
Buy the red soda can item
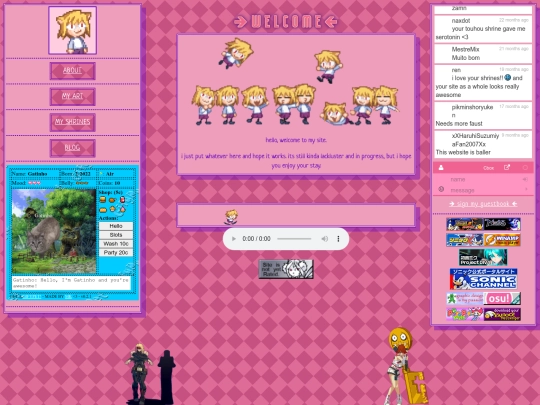[122, 200]
